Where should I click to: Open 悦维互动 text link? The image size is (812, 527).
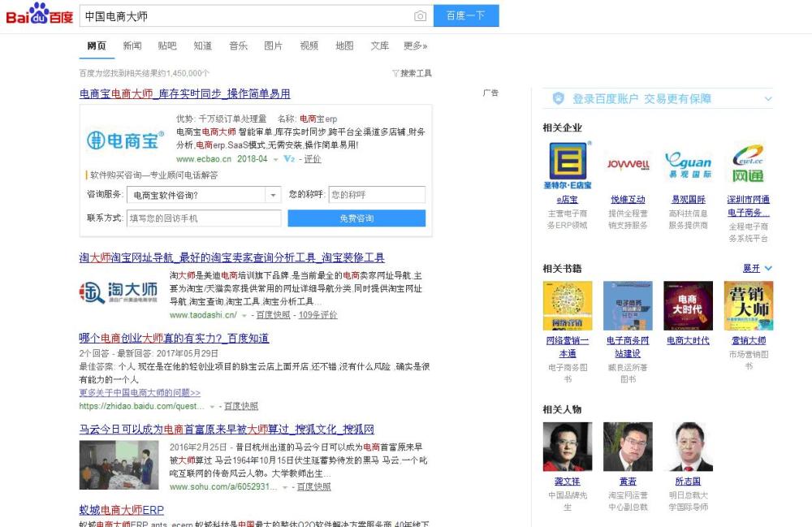[628, 199]
